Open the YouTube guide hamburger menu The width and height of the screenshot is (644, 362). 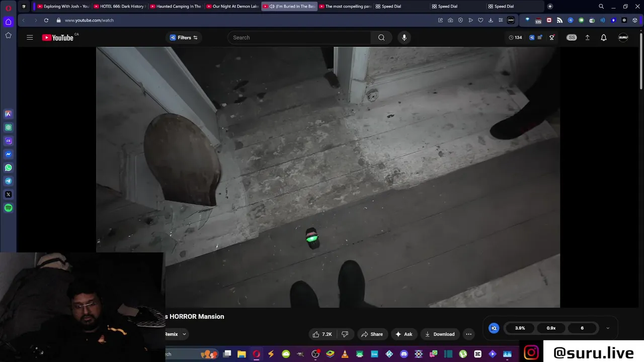point(30,38)
